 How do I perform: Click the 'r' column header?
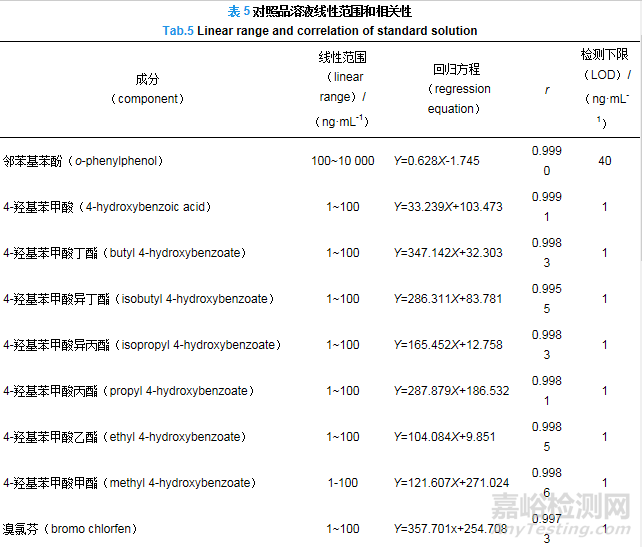[547, 89]
